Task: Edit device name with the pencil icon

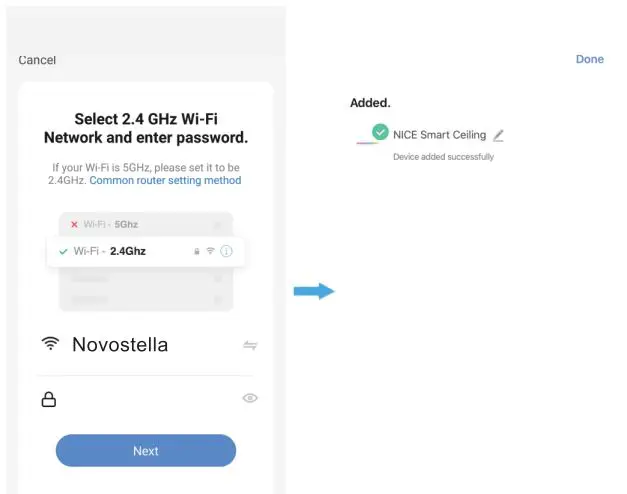Action: coord(499,135)
